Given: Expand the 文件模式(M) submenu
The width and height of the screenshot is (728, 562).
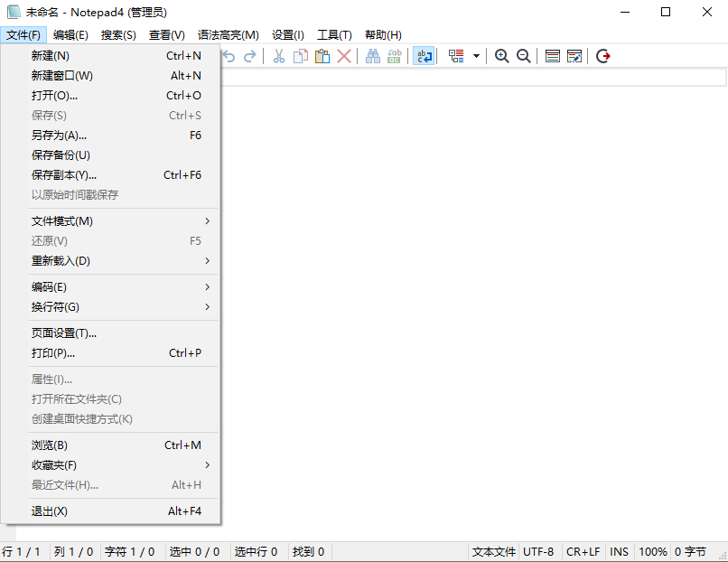Looking at the screenshot, I should [x=110, y=221].
